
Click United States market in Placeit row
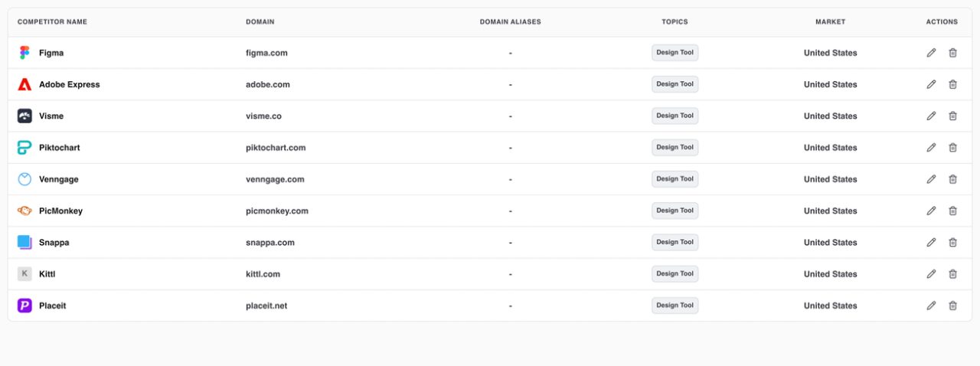click(x=831, y=306)
